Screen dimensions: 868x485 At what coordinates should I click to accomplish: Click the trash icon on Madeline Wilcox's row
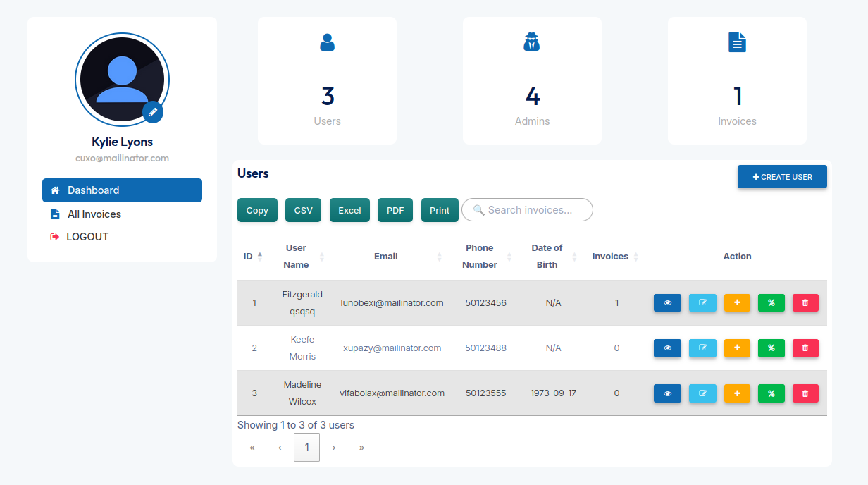pyautogui.click(x=805, y=393)
